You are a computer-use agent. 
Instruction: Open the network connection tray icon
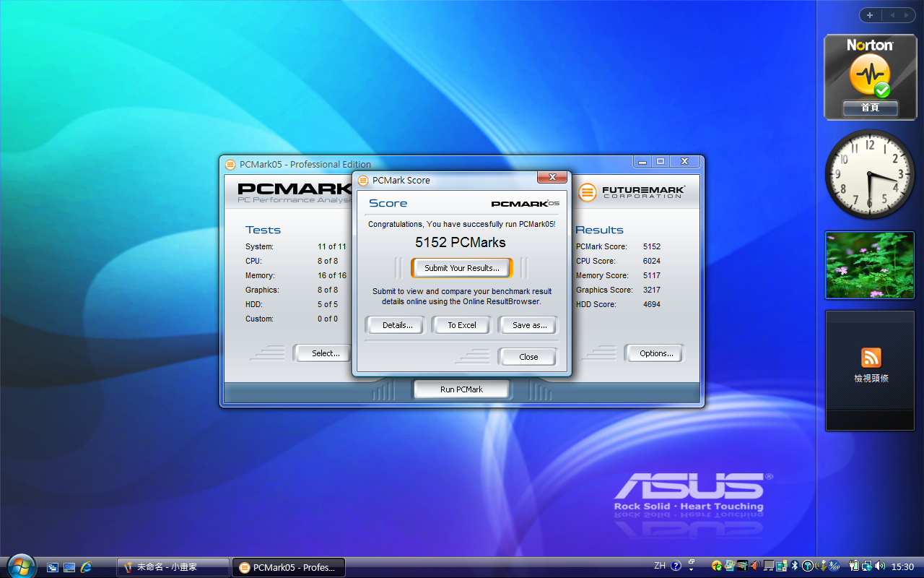[x=866, y=566]
